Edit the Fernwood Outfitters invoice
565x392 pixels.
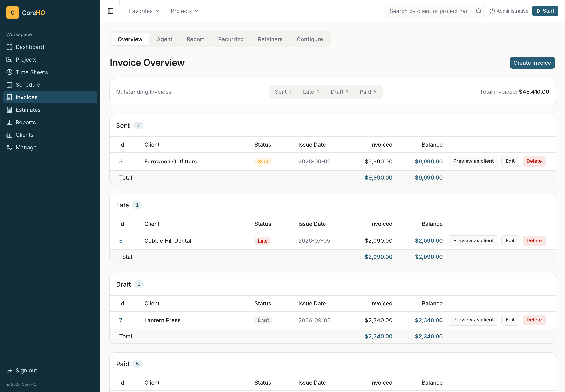(510, 161)
